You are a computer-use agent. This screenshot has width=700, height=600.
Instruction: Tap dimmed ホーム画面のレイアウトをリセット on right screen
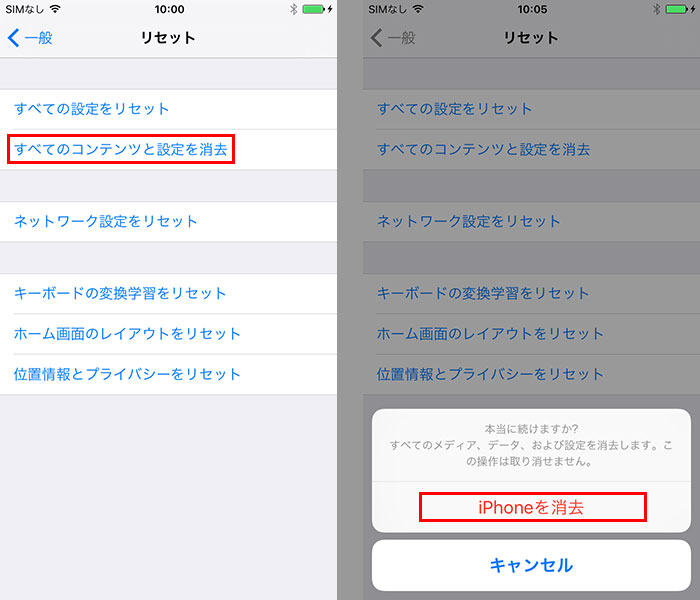click(x=531, y=334)
